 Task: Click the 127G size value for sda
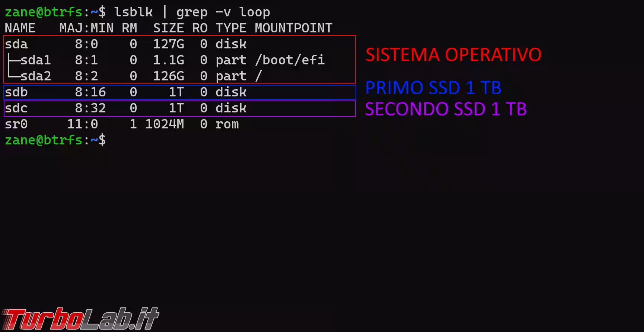pyautogui.click(x=168, y=44)
